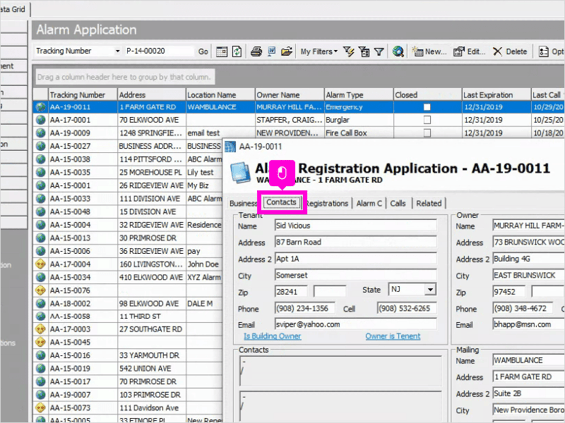Check the Closed box for AA-17-0001
The image size is (565, 423).
427,120
